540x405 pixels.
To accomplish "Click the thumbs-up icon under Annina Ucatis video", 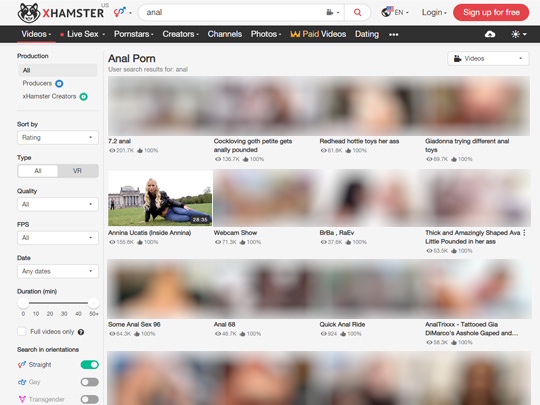I will tap(140, 242).
